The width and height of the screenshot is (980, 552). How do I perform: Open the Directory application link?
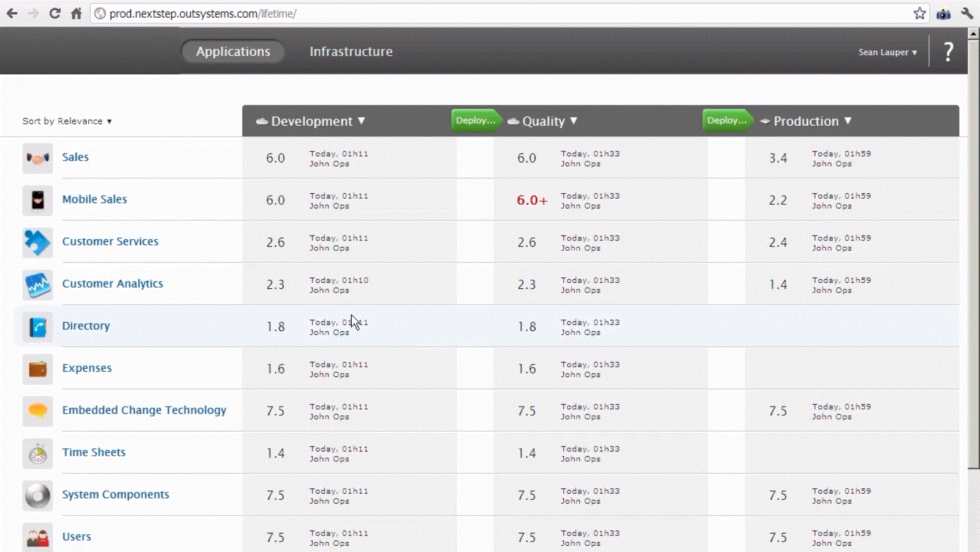(x=86, y=326)
